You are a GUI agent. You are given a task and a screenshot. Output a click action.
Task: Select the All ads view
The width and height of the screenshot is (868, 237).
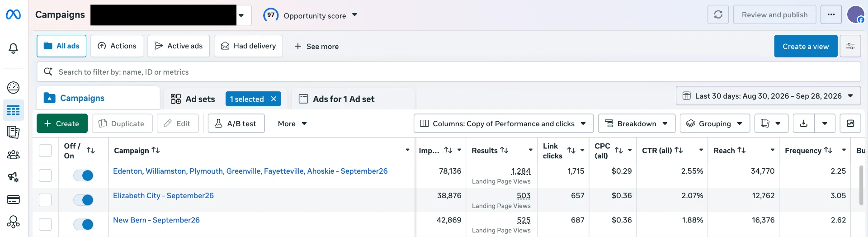[x=61, y=46]
